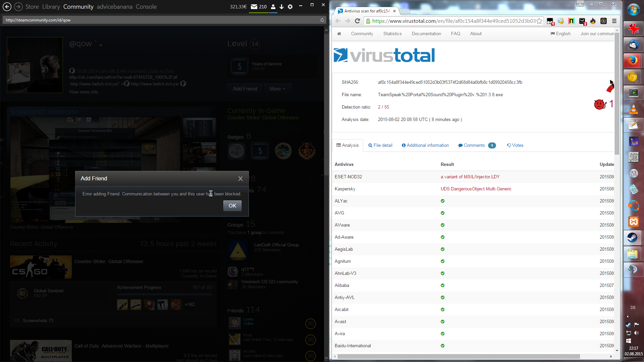This screenshot has width=644, height=362.
Task: Open Steam settings gear icon
Action: tap(290, 7)
